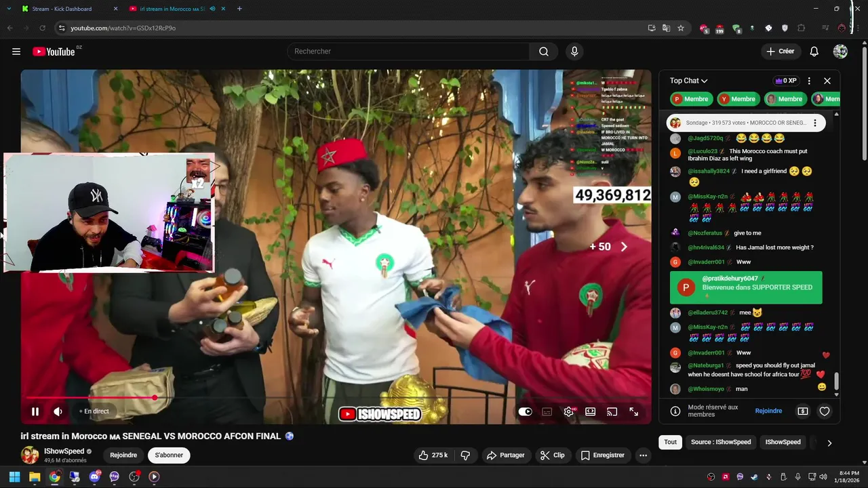This screenshot has height=488, width=868.
Task: Select Source : IShowSpeed chip
Action: pos(721,442)
